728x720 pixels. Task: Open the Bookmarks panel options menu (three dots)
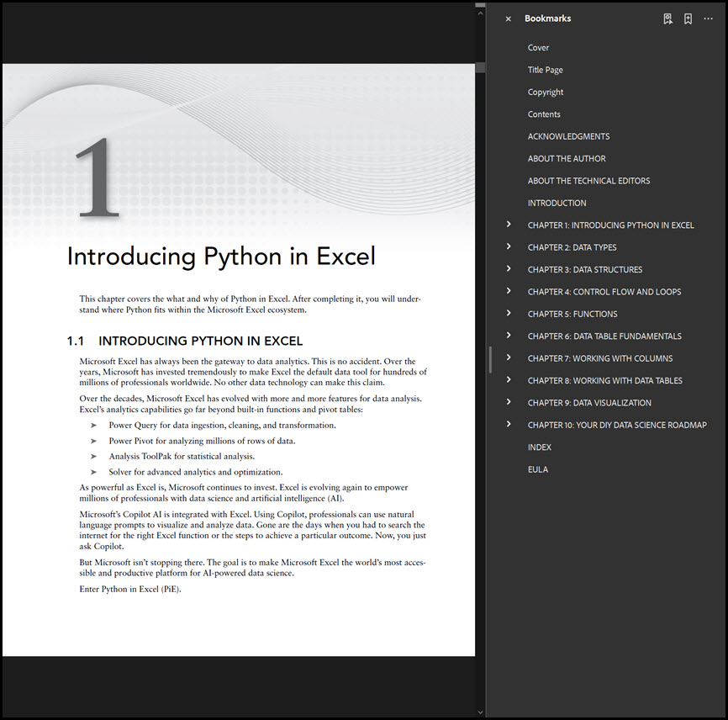[x=708, y=19]
